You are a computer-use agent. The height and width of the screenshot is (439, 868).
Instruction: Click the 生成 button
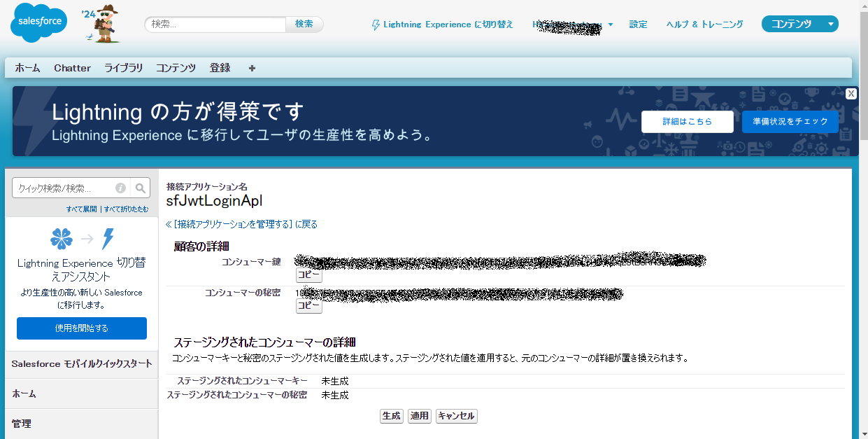(392, 416)
